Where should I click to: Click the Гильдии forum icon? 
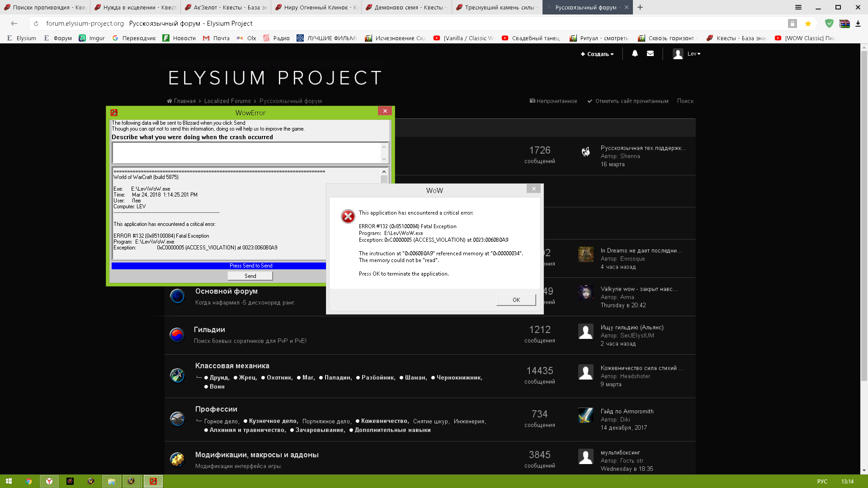coord(177,335)
